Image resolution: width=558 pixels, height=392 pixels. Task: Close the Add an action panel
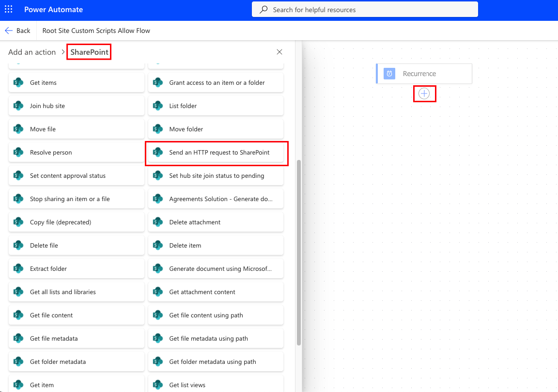[279, 52]
